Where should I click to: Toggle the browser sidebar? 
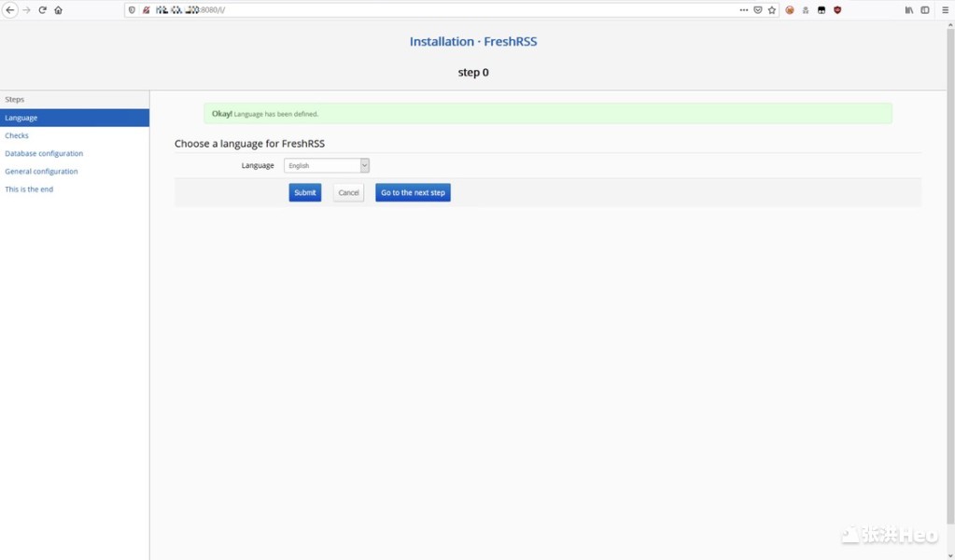click(x=925, y=9)
